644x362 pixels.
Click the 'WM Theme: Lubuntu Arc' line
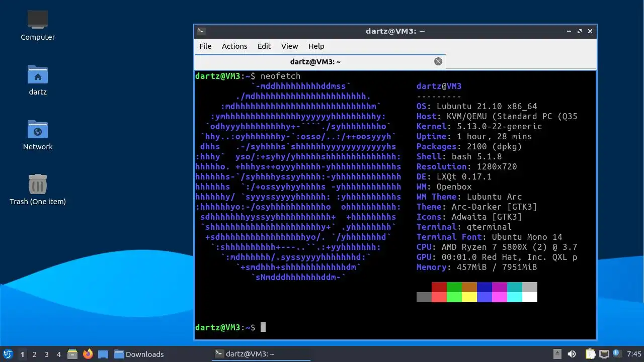[x=469, y=197]
